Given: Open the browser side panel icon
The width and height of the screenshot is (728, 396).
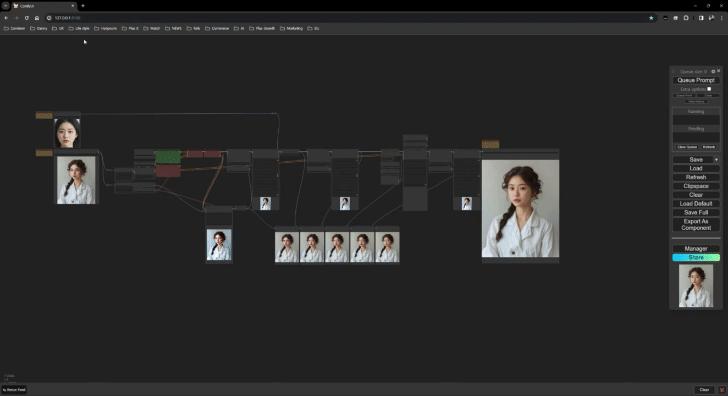Looking at the screenshot, I should click(x=701, y=18).
